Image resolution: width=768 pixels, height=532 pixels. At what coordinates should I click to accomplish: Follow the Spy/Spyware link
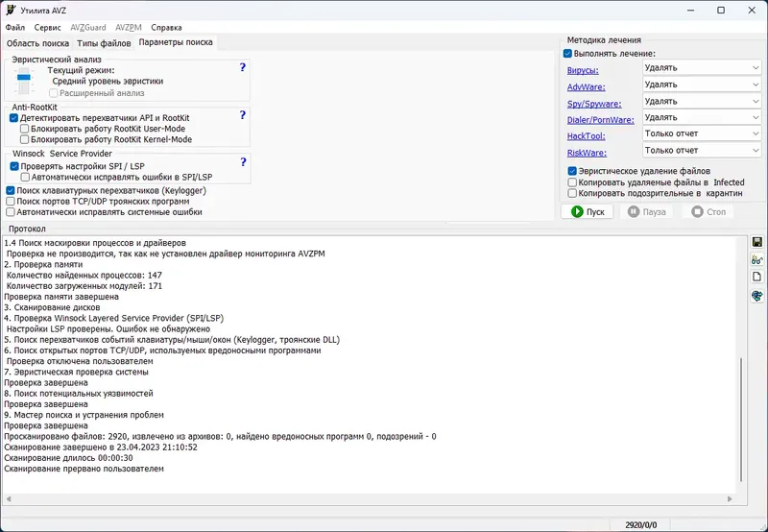pos(594,104)
